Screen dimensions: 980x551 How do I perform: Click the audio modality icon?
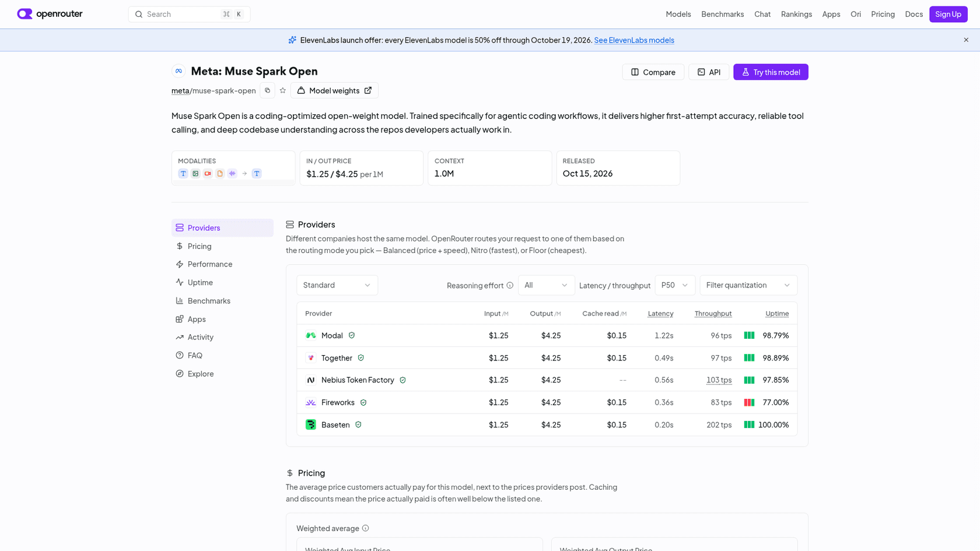pyautogui.click(x=232, y=174)
